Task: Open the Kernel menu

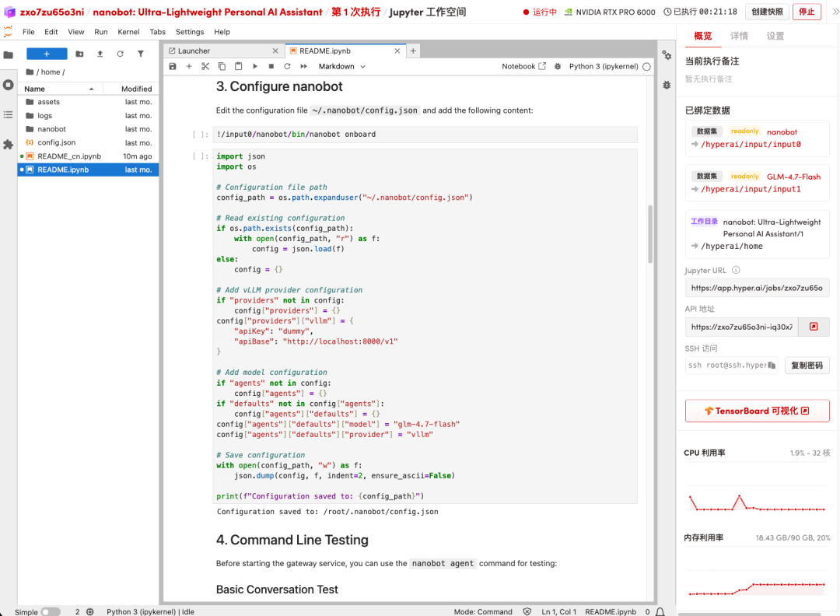Action: point(127,32)
